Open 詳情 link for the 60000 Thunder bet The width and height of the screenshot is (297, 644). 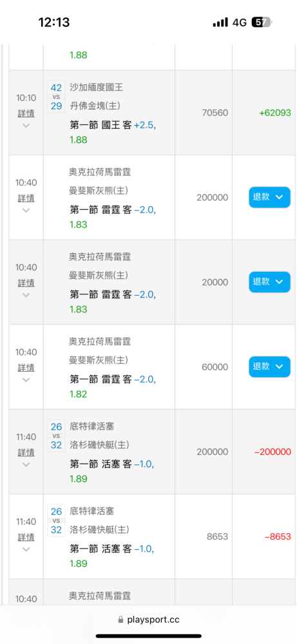click(x=26, y=367)
